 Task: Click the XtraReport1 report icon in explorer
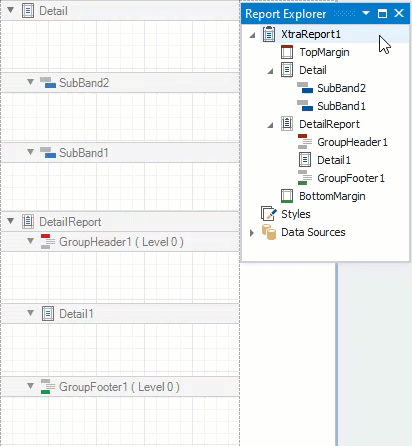pyautogui.click(x=269, y=34)
